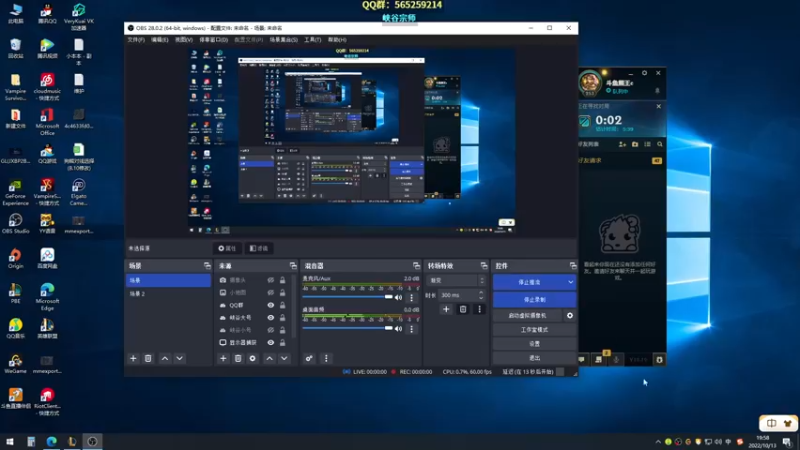
Task: Toggle lock on the 显示器捕获 source
Action: point(282,342)
